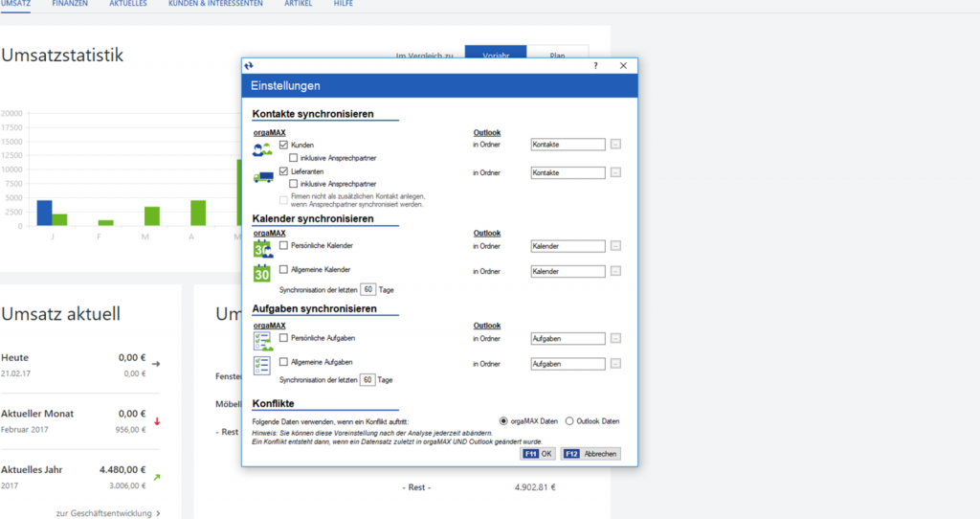Enable Allgemeine Aufgaben sync
The width and height of the screenshot is (980, 519).
(x=283, y=362)
